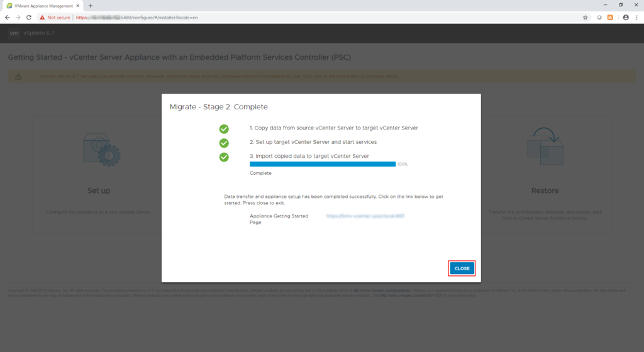Open the Appliance Getting Started Page link

click(x=365, y=216)
